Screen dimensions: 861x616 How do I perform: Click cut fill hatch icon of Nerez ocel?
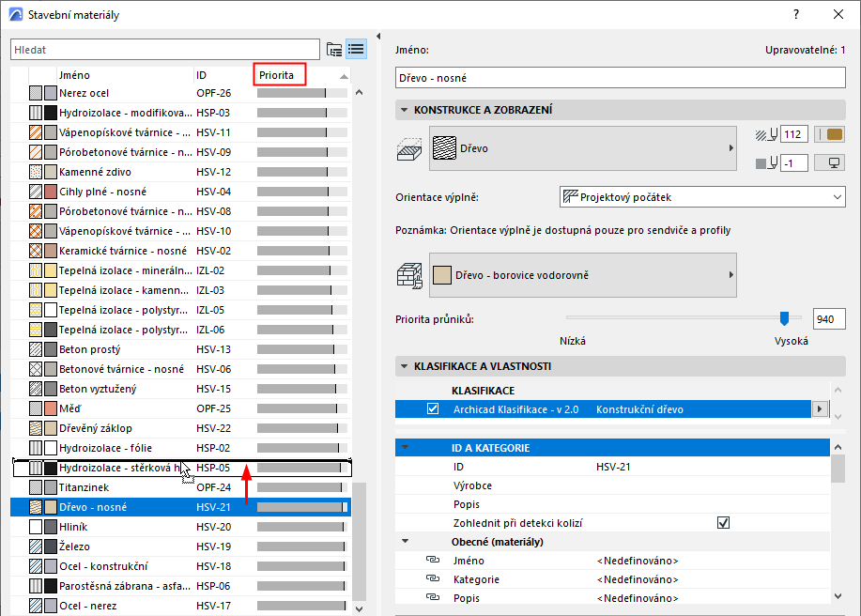[x=36, y=93]
